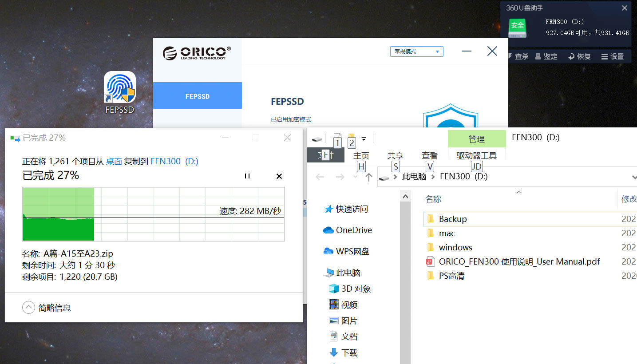Expand the chevron between 此电脑 and FEN300 in the address bar
This screenshot has height=364, width=637.
coord(433,177)
